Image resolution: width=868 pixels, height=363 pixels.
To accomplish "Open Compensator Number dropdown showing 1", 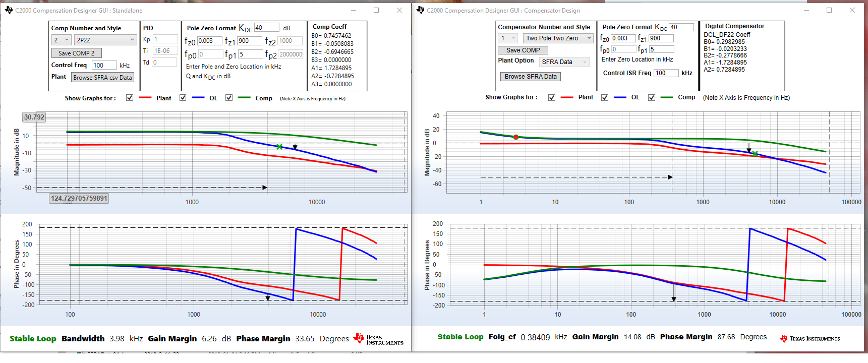I will click(508, 38).
